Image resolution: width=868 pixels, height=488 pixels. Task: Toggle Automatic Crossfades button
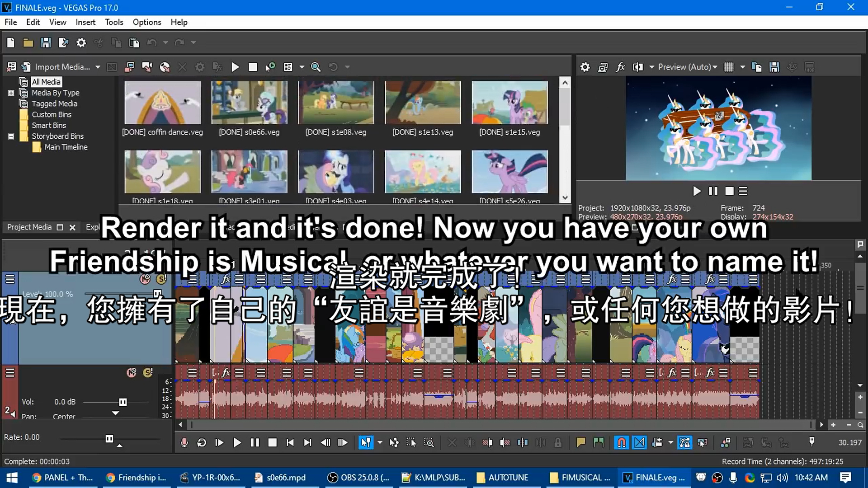coord(639,442)
